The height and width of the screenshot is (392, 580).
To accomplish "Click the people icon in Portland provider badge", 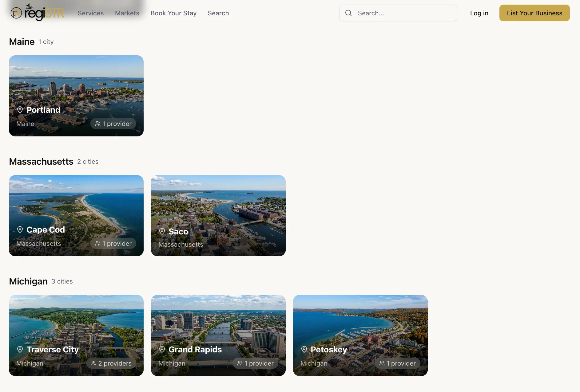I will 98,123.
